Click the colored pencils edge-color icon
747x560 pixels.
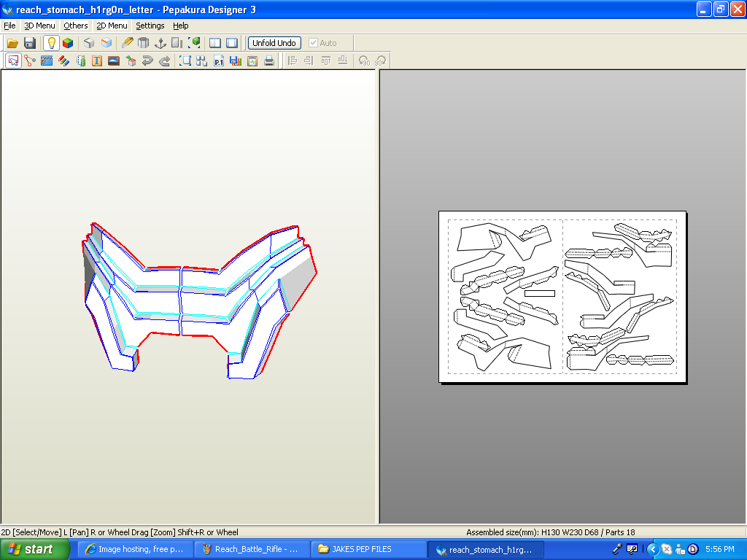(x=64, y=61)
